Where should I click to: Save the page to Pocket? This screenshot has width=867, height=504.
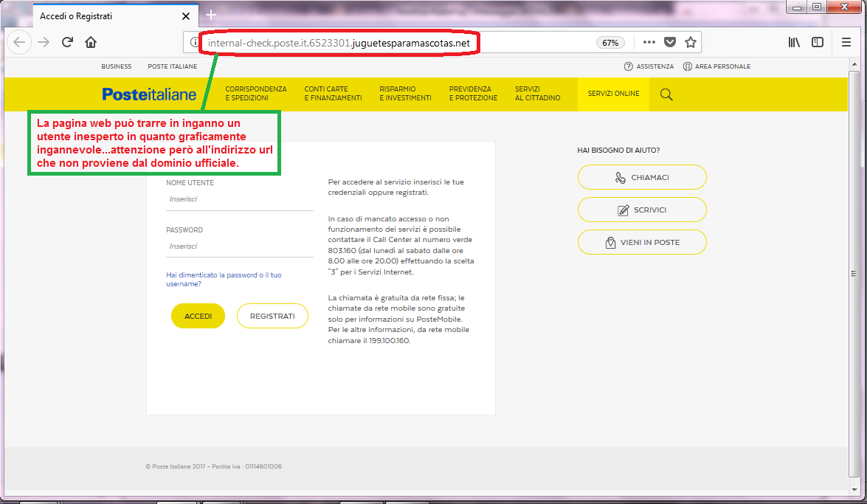(x=670, y=42)
